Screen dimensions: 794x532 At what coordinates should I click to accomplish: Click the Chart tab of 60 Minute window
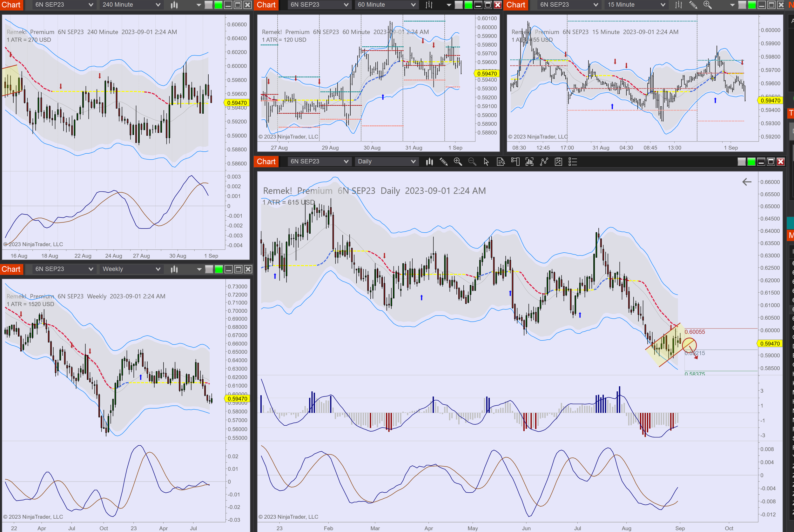pyautogui.click(x=266, y=5)
